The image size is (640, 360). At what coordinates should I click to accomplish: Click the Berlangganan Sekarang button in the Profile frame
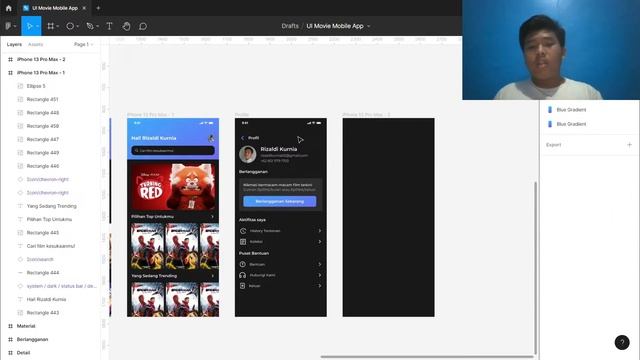click(x=280, y=201)
